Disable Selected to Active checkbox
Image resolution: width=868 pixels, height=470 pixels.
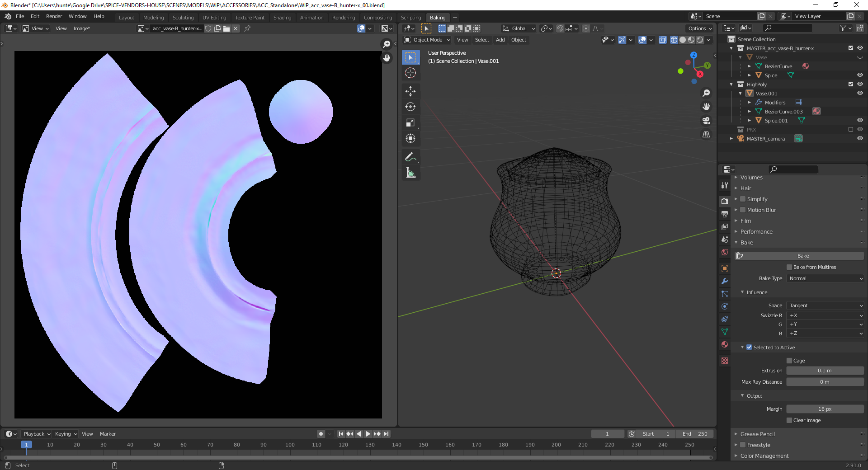pyautogui.click(x=749, y=348)
